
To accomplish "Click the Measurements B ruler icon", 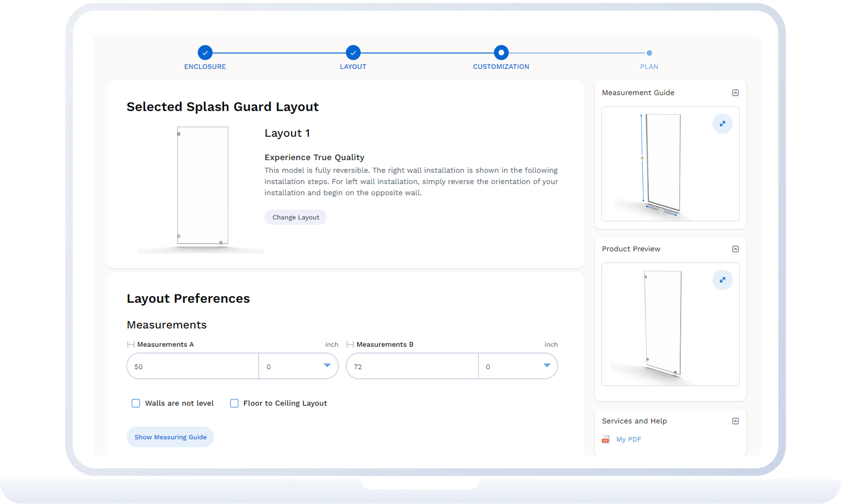I will tap(350, 345).
